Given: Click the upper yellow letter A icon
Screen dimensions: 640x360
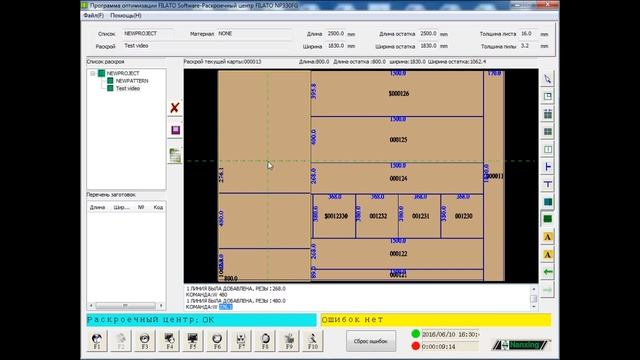Looking at the screenshot, I should tap(548, 237).
